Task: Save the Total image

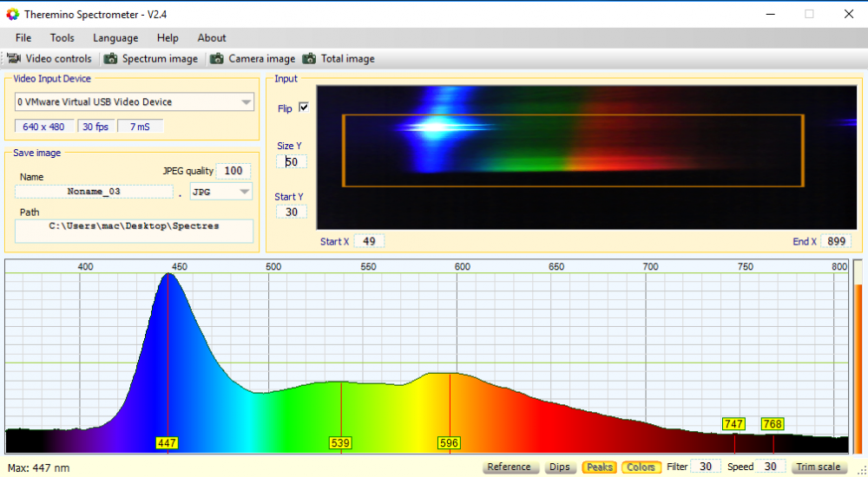Action: point(339,59)
